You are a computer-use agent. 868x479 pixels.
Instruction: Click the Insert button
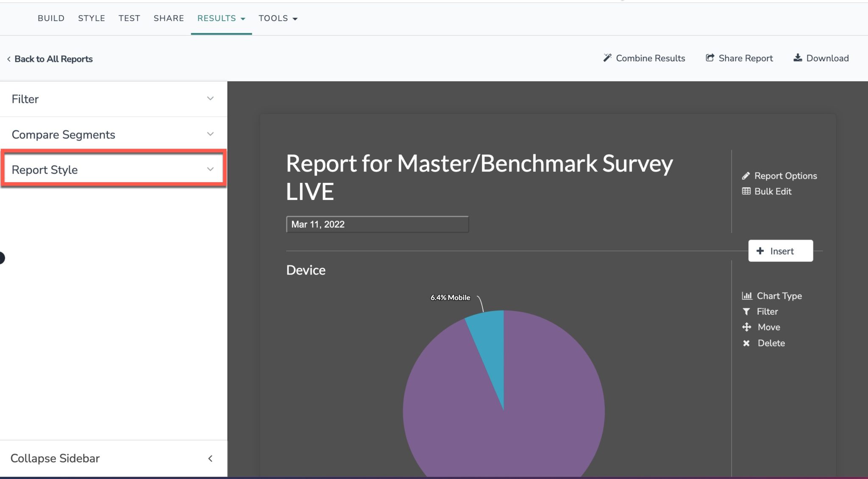point(780,251)
